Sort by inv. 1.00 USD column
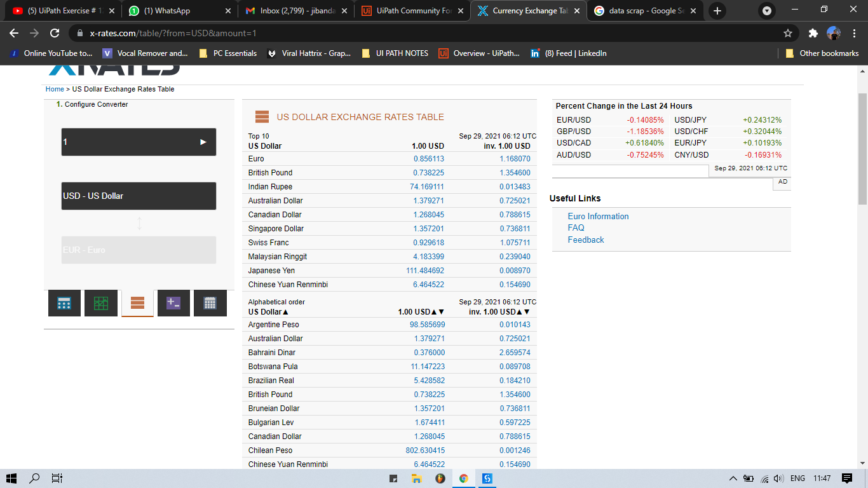 499,312
